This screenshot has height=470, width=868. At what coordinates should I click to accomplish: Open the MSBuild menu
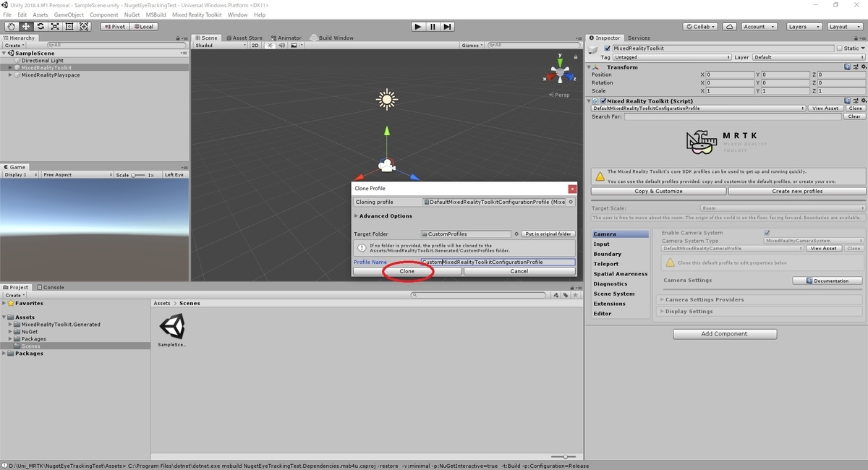[156, 14]
